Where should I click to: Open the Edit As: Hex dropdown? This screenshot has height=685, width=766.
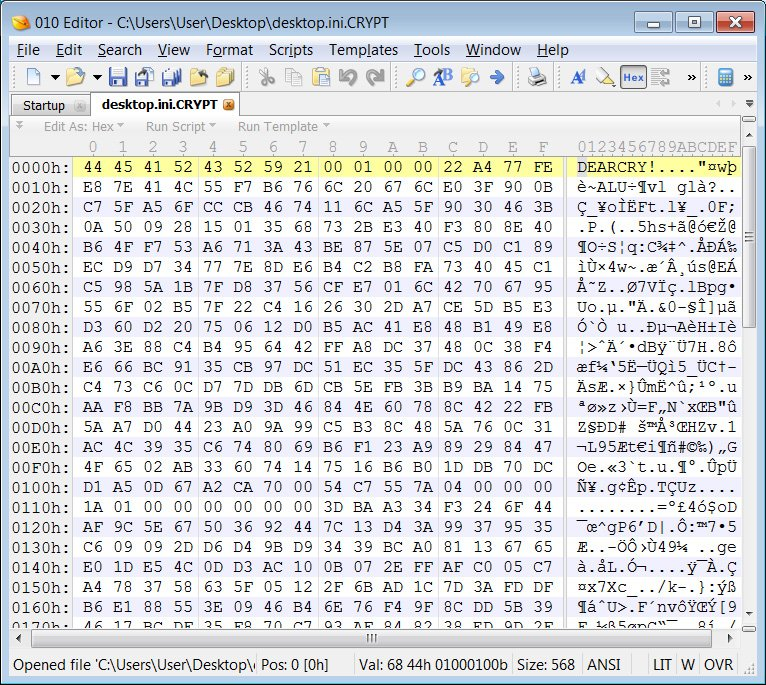tap(84, 127)
